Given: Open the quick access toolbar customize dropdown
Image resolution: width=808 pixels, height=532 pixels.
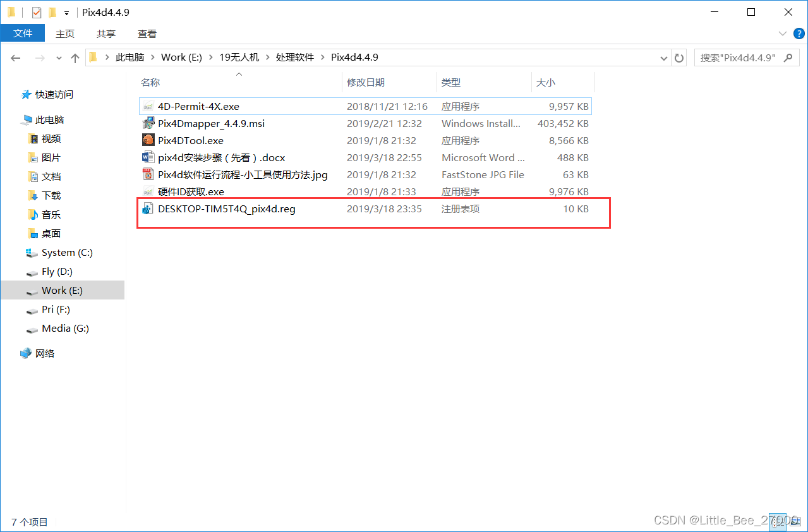Looking at the screenshot, I should pos(66,13).
